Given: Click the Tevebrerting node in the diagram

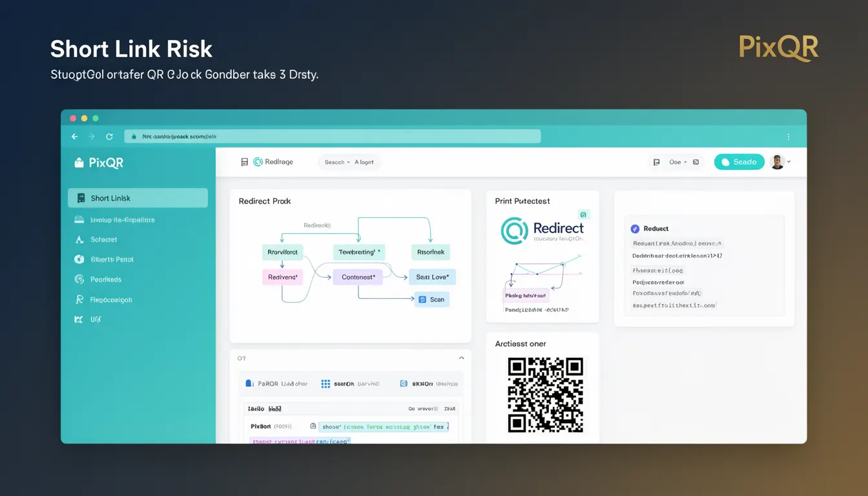Looking at the screenshot, I should pyautogui.click(x=358, y=252).
